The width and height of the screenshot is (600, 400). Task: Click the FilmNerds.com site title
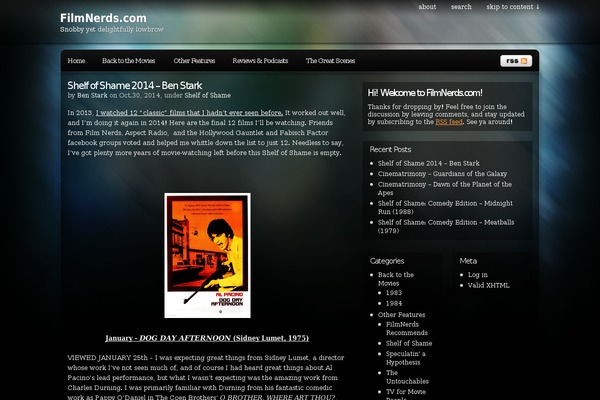[103, 18]
